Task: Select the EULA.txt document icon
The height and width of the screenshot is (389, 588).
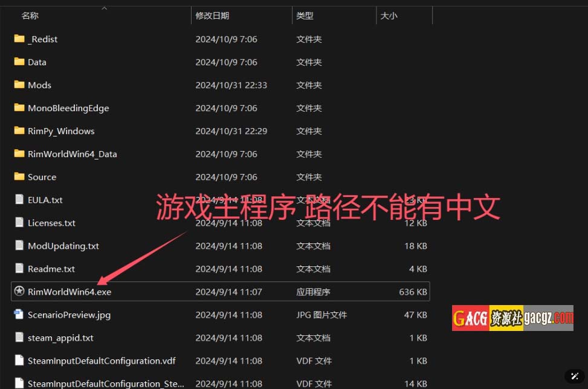Action: tap(19, 200)
